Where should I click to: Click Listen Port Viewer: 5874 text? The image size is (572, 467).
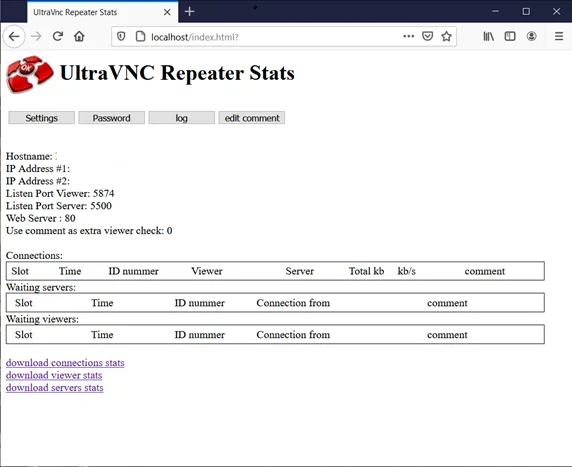click(60, 193)
